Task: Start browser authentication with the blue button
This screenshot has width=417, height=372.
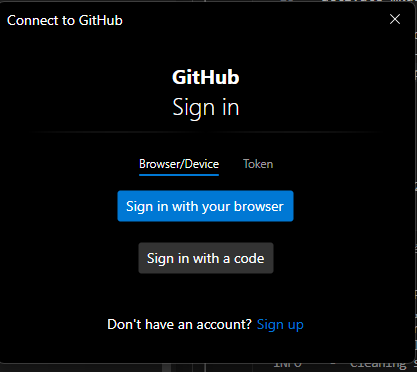Action: click(x=205, y=206)
